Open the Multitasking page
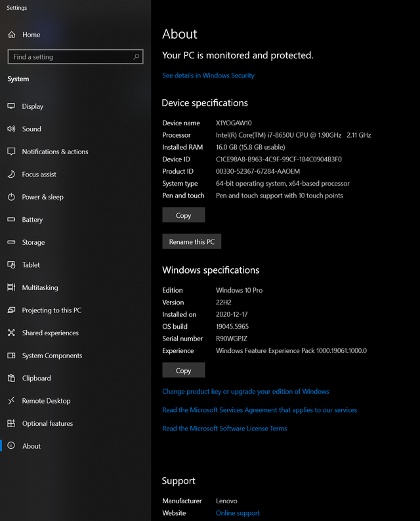Viewport: 420px width, 521px height. click(x=40, y=287)
